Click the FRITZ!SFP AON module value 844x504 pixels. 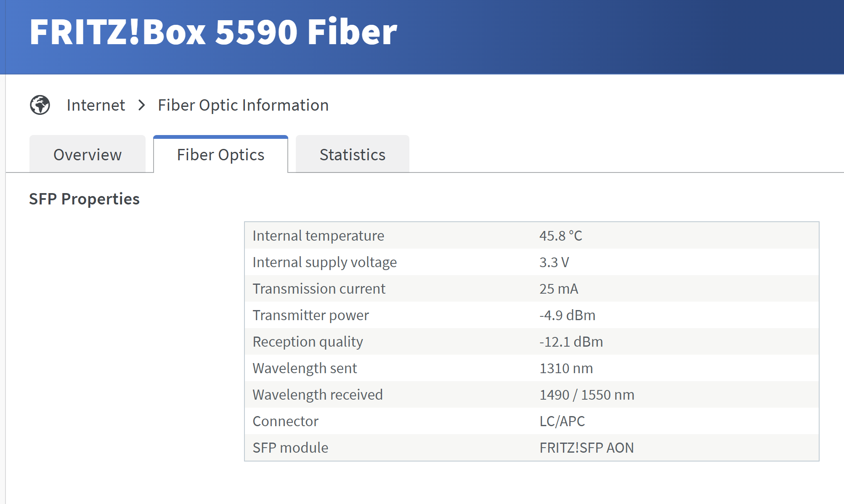[587, 448]
